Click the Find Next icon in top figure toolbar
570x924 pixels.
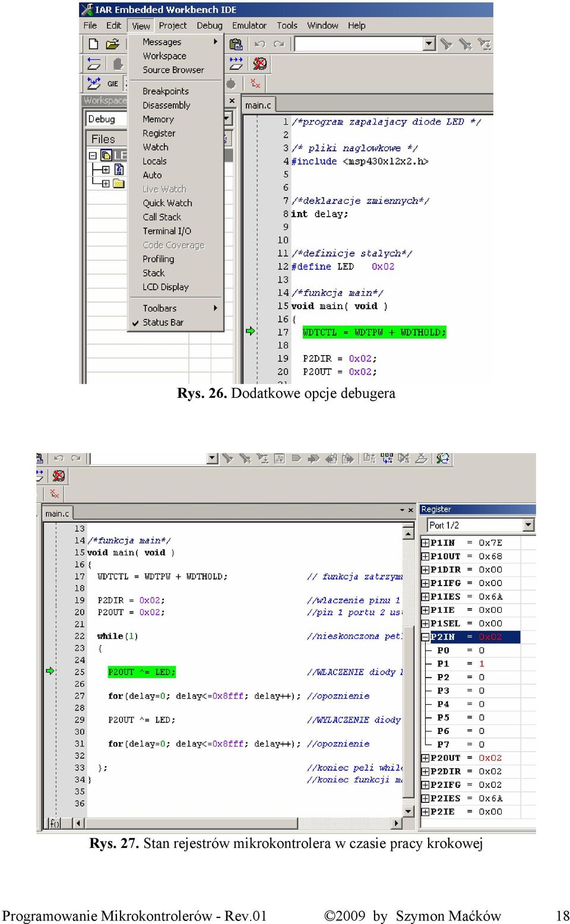coord(465,44)
